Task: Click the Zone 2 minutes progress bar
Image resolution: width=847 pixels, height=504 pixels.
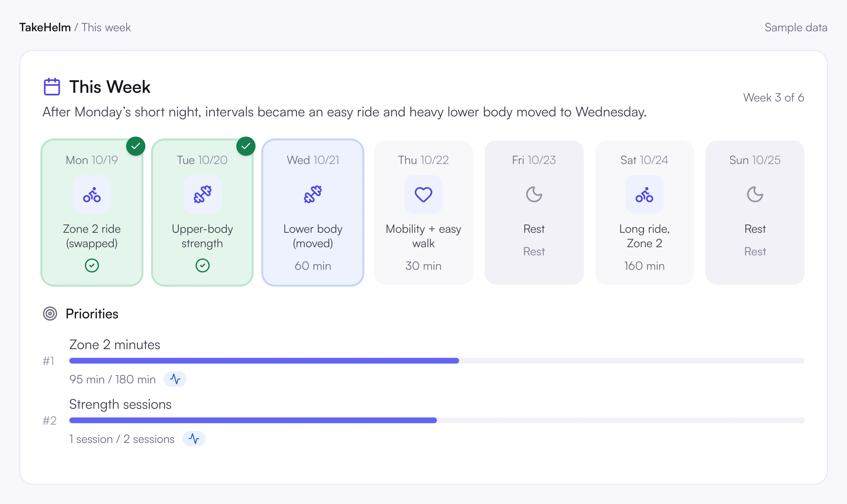Action: 436,361
